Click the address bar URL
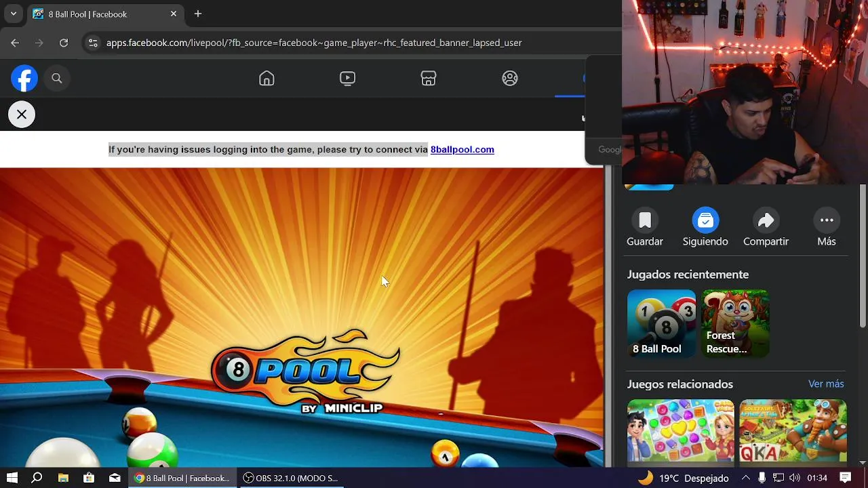Viewport: 868px width, 488px height. 314,43
